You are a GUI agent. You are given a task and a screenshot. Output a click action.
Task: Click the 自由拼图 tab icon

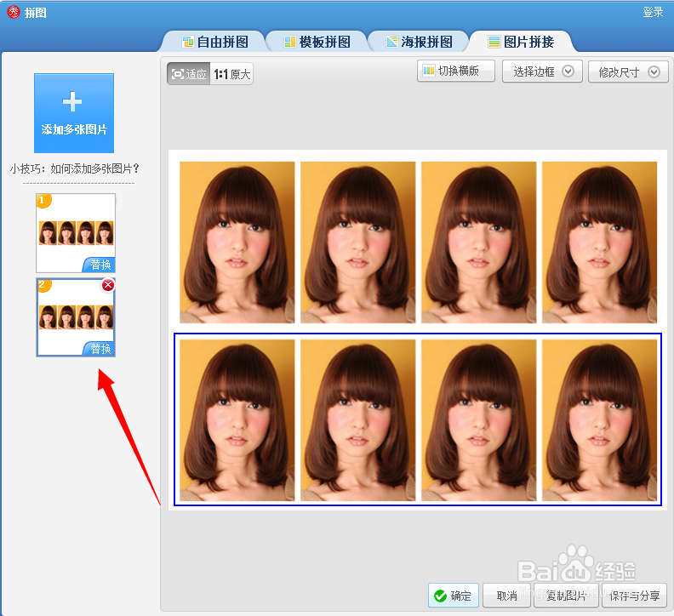(188, 42)
